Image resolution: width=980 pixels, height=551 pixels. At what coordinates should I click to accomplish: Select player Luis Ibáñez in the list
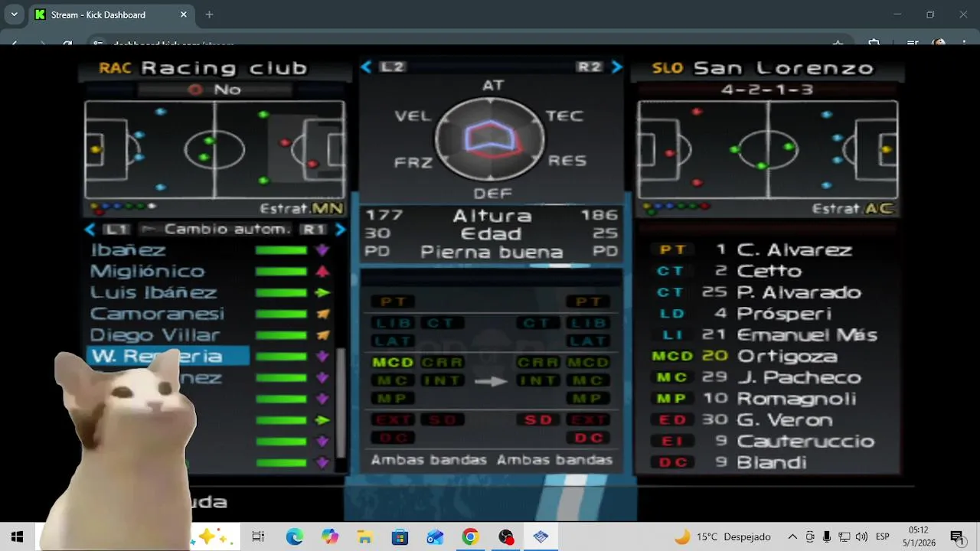(x=154, y=292)
